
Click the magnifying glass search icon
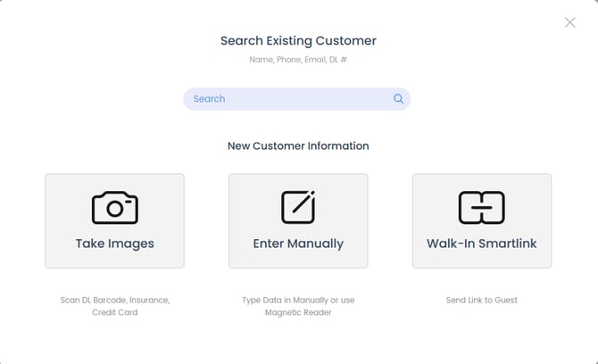coord(398,99)
